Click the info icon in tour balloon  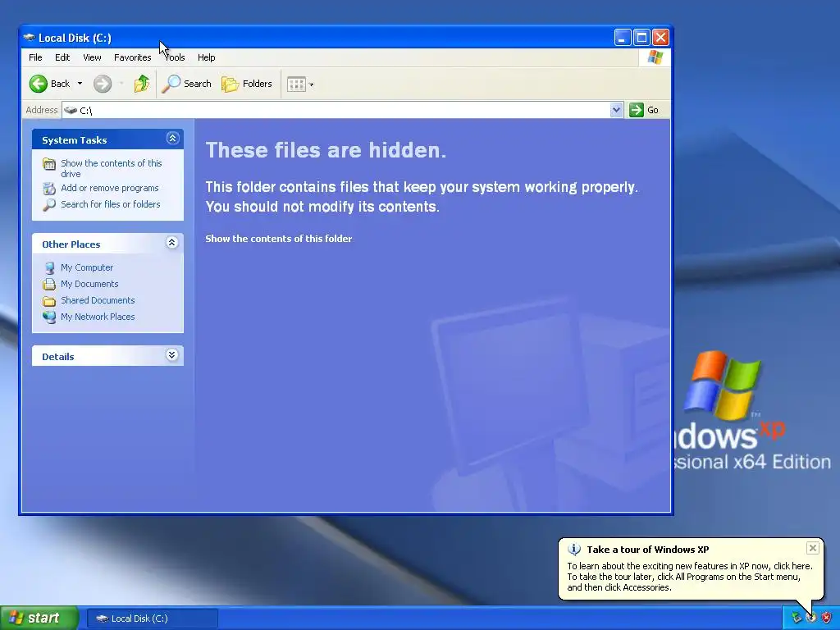pos(574,550)
